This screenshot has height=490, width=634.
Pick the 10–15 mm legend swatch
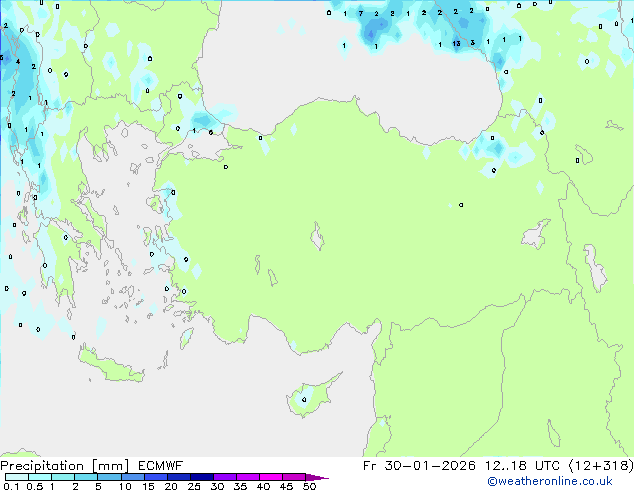132,477
